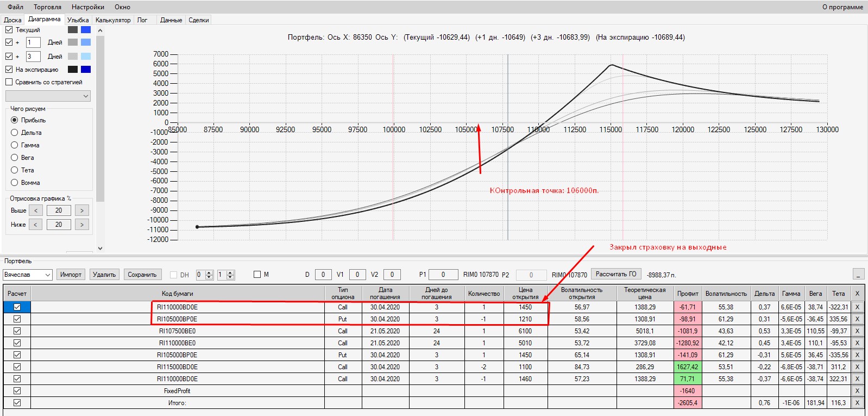Screen dimensions: 868x416
Task: Pick the dark gray swatch for Текущий
Action: (x=73, y=30)
